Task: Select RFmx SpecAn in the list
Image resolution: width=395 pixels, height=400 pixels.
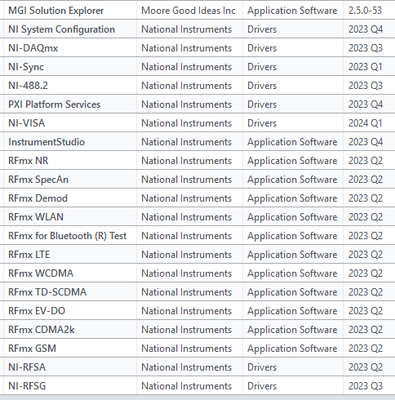Action: 38,179
